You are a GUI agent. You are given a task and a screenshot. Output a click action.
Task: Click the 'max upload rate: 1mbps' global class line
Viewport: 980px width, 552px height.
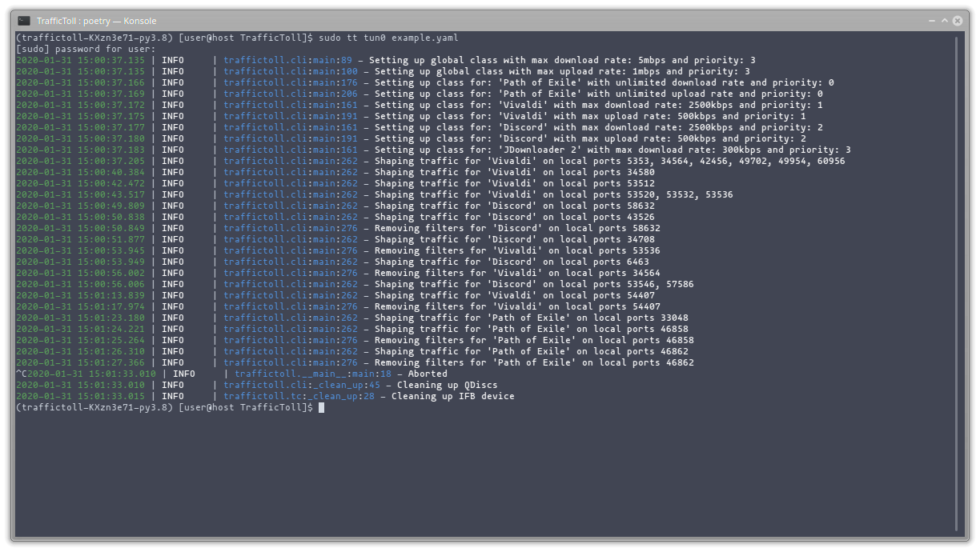coord(383,71)
